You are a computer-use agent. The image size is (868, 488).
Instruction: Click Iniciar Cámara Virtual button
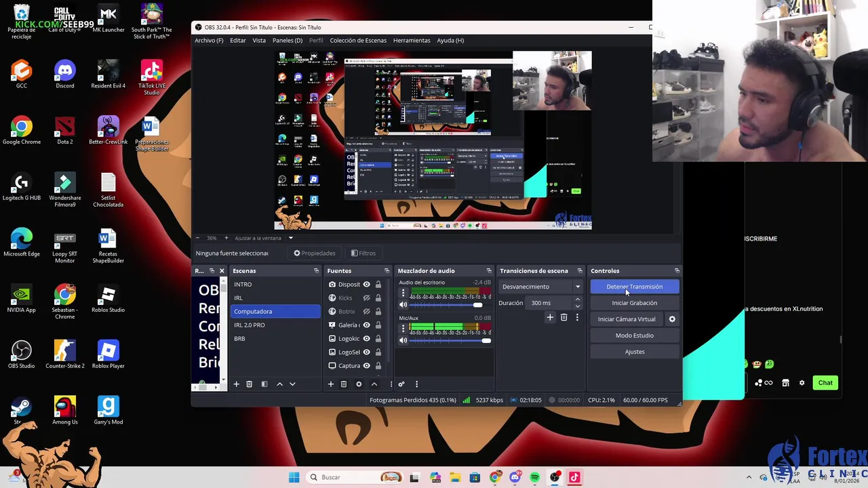(x=627, y=319)
